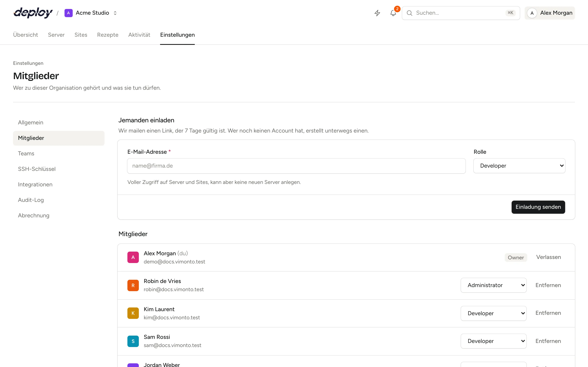
Task: Open the Rolle dropdown in invite form
Action: click(519, 166)
